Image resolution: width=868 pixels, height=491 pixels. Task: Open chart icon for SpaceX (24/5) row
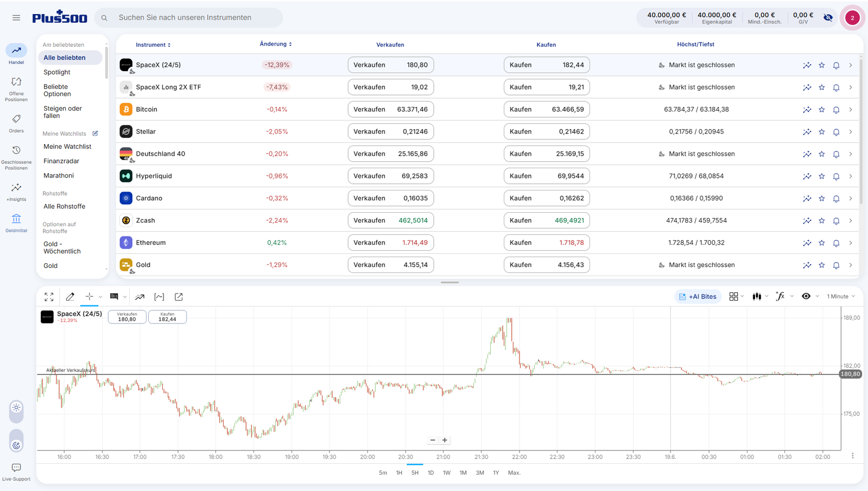807,65
